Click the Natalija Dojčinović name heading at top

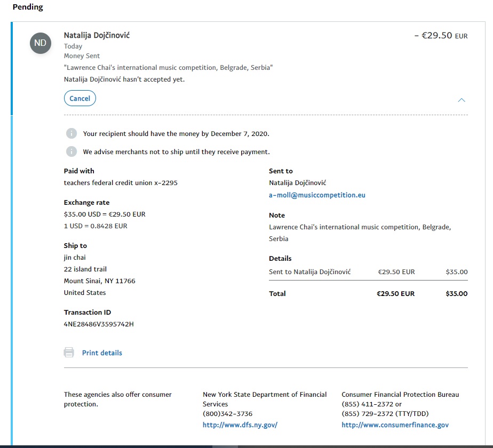pyautogui.click(x=97, y=35)
